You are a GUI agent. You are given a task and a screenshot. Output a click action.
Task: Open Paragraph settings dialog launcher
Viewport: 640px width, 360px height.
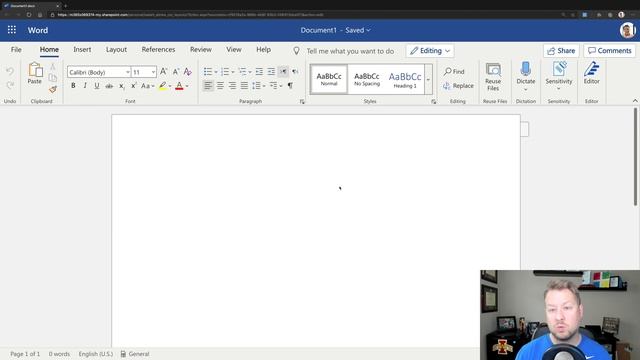302,102
